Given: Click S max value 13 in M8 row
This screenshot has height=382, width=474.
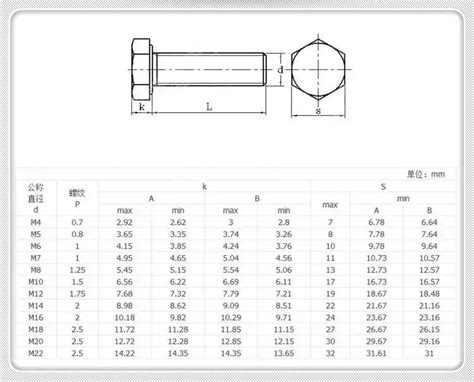Looking at the screenshot, I should coord(330,270).
